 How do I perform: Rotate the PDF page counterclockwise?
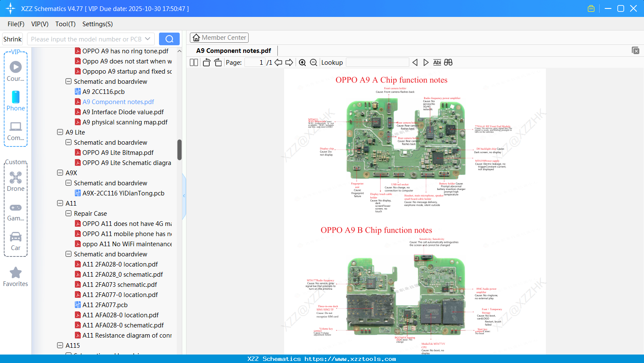[206, 62]
